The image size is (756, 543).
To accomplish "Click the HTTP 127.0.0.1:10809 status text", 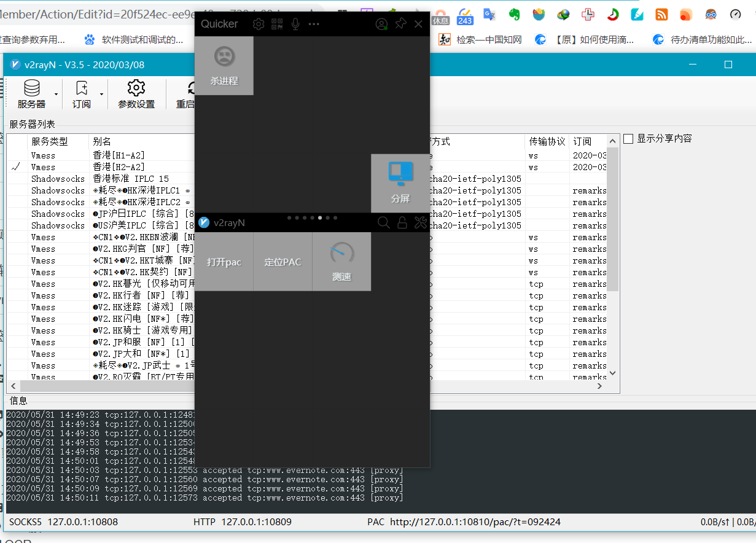I will point(243,522).
